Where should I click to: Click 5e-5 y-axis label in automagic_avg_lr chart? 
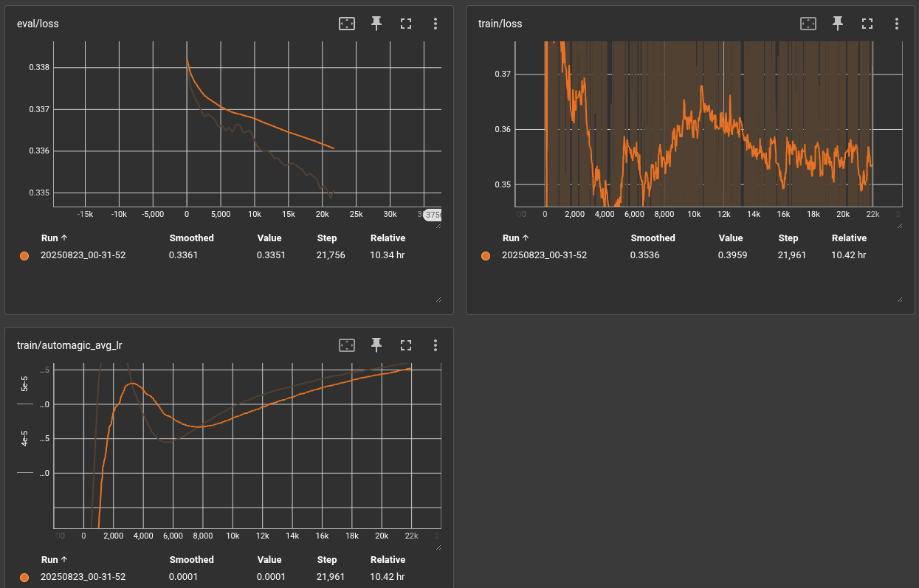click(24, 383)
